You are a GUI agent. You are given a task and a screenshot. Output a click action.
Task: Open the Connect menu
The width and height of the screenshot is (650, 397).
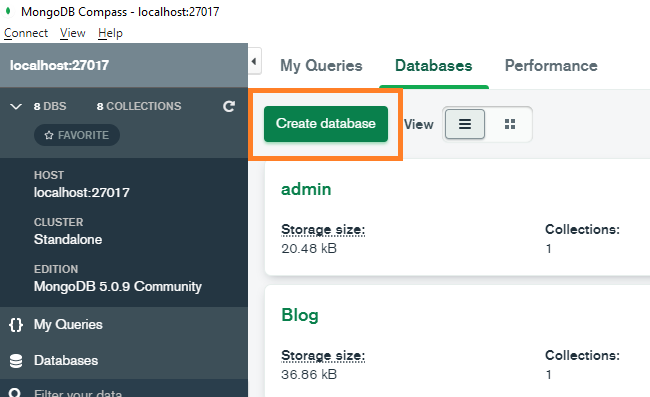26,33
